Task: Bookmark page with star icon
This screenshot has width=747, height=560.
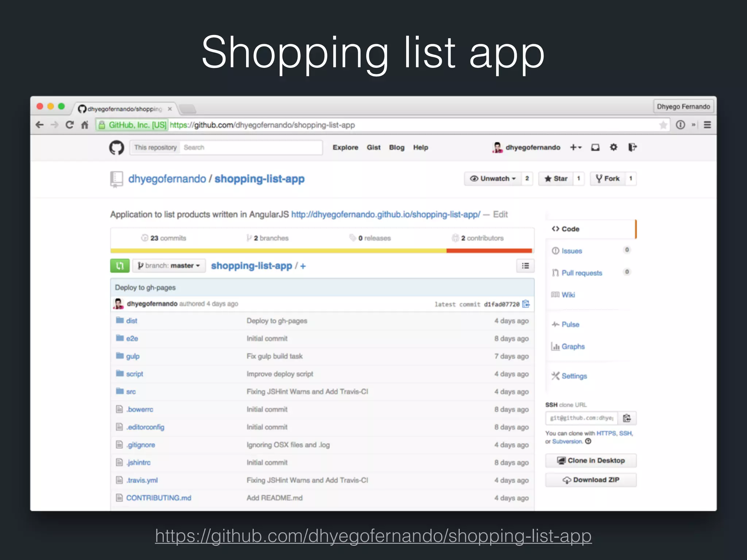Action: pos(663,125)
